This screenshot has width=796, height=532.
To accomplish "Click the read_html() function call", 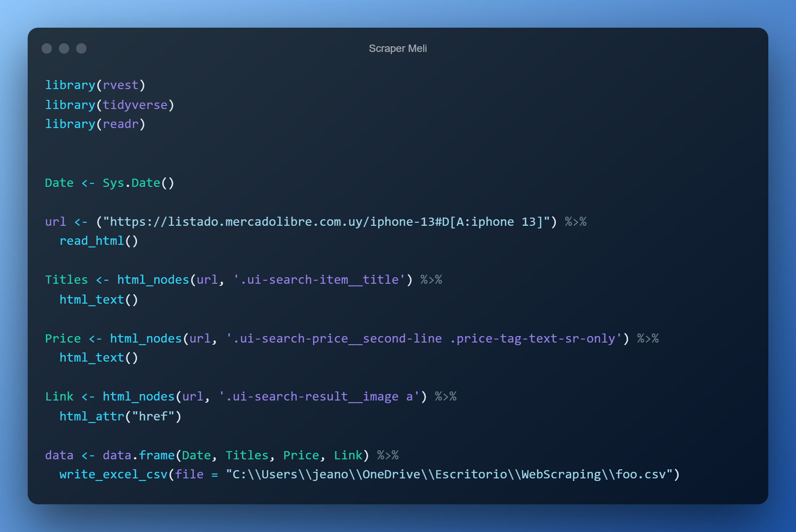I will (x=99, y=240).
